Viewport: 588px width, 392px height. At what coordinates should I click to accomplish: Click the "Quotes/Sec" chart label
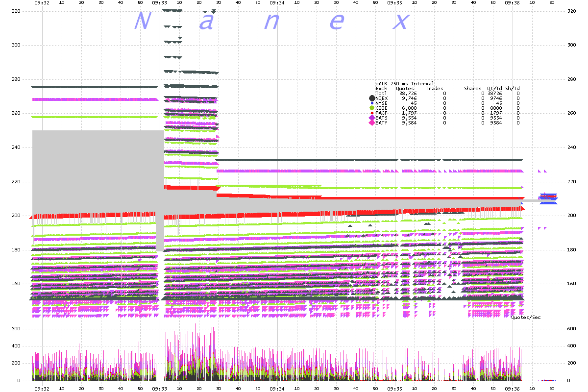[526, 318]
